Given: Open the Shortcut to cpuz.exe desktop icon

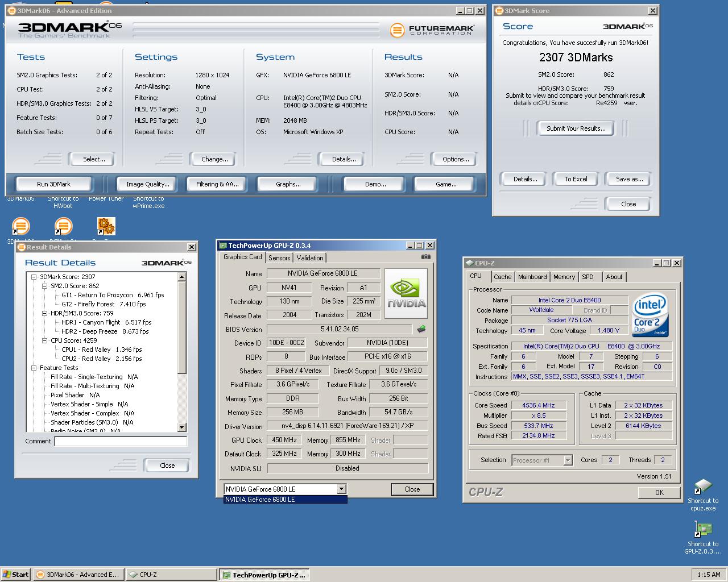Looking at the screenshot, I should tap(703, 495).
